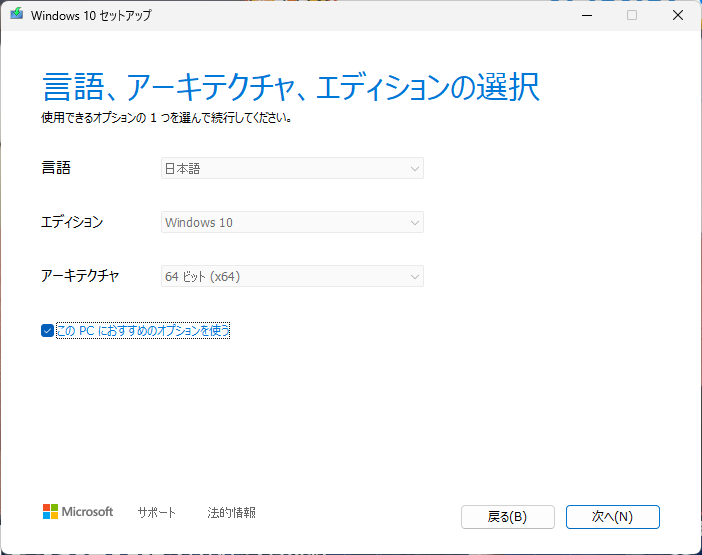
Task: Click the 言語 field label
Action: point(56,168)
